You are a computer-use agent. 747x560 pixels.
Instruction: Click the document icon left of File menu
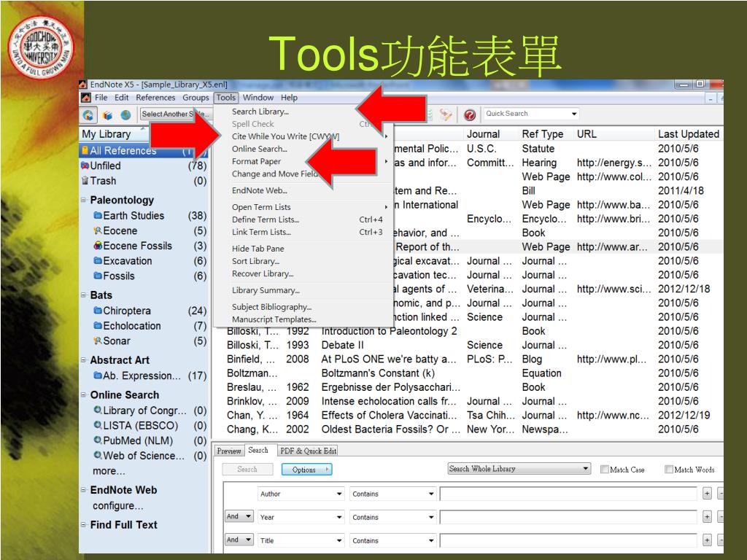pyautogui.click(x=86, y=98)
